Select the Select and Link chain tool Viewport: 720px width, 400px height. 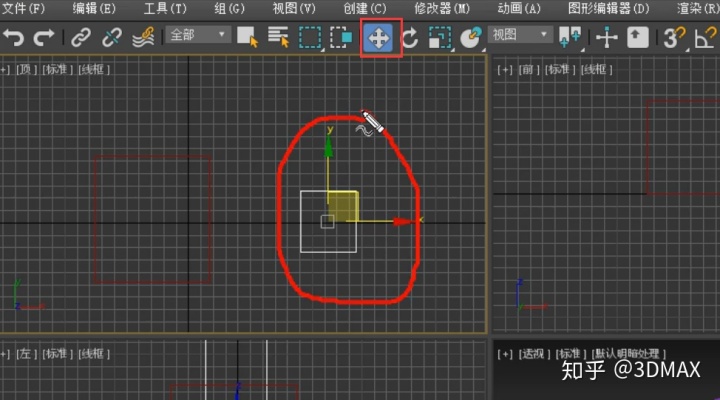click(x=81, y=37)
